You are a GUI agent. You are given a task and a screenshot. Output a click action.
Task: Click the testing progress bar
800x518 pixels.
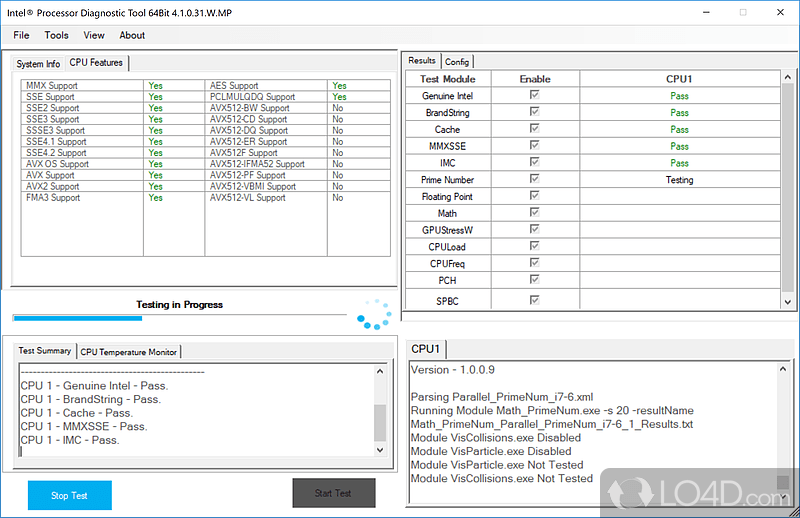coord(180,318)
